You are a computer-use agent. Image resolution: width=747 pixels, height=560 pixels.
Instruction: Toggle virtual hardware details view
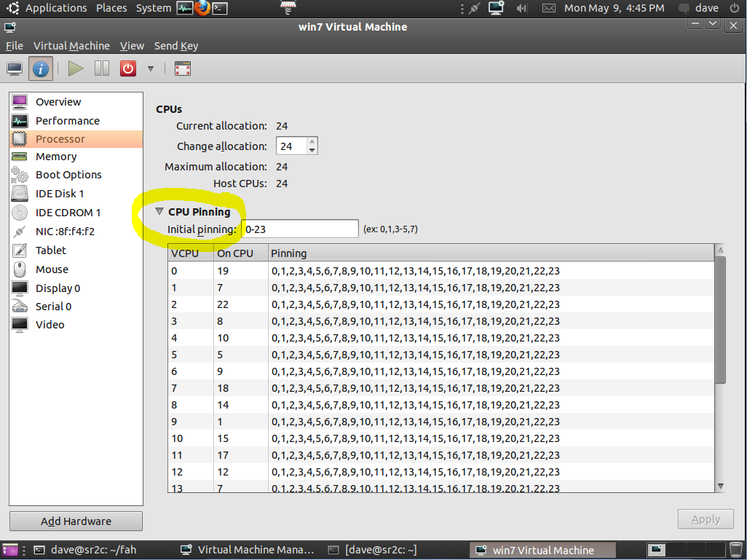click(41, 68)
